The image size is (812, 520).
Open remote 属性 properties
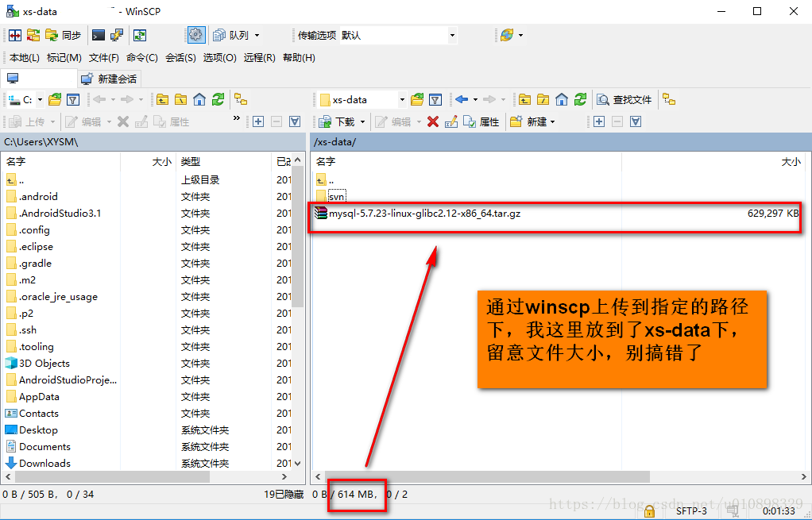pos(481,121)
